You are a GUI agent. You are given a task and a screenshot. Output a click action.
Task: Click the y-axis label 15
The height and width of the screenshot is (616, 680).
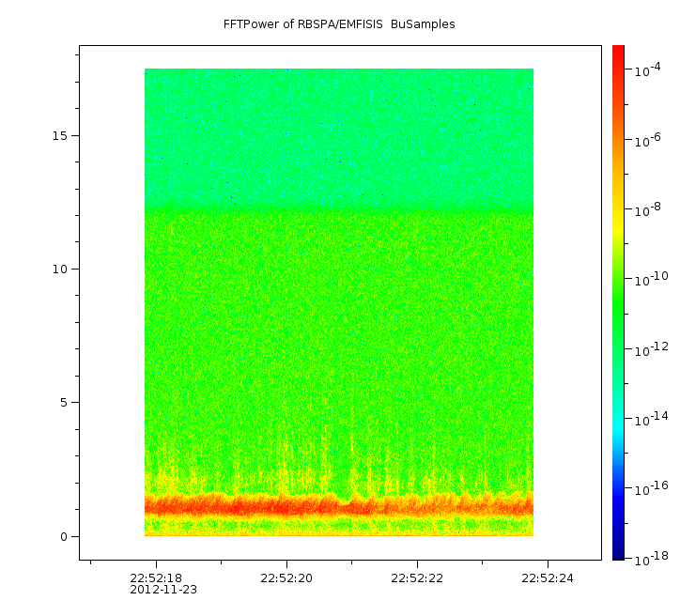pyautogui.click(x=60, y=136)
